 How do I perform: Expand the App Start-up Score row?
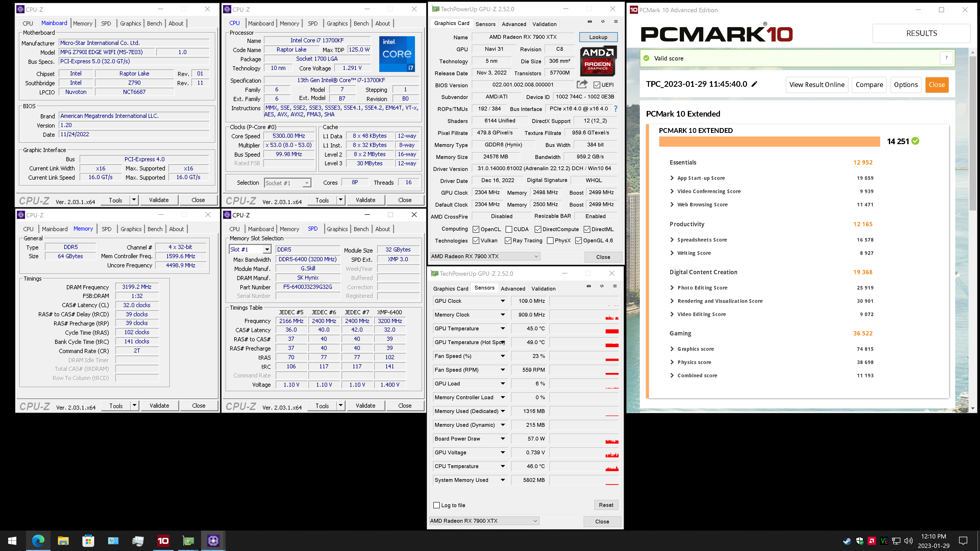pyautogui.click(x=672, y=178)
